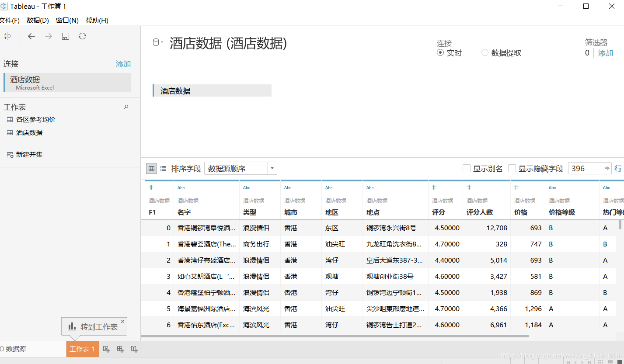Click the 价格等级 column header
This screenshot has width=624, height=364.
coord(562,212)
